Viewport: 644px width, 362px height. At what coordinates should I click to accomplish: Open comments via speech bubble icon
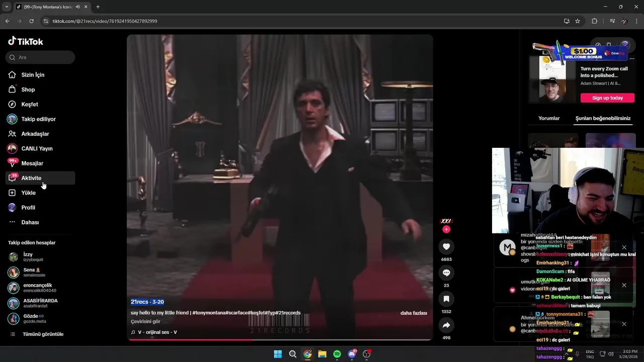pyautogui.click(x=446, y=273)
